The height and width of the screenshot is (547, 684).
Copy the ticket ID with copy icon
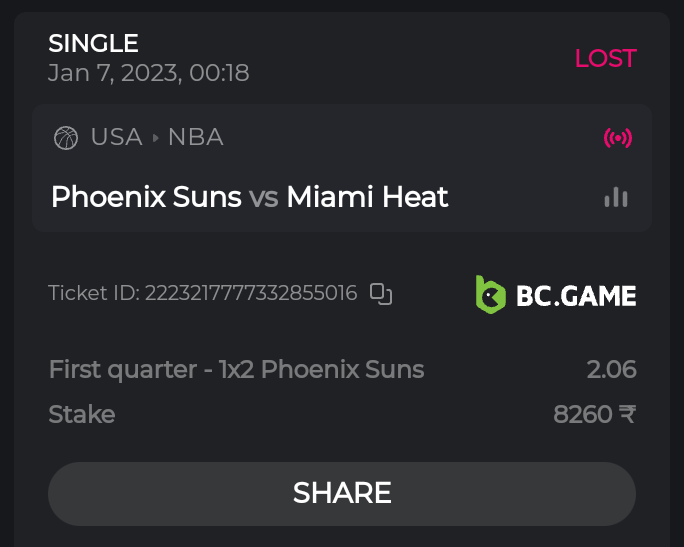click(x=381, y=294)
